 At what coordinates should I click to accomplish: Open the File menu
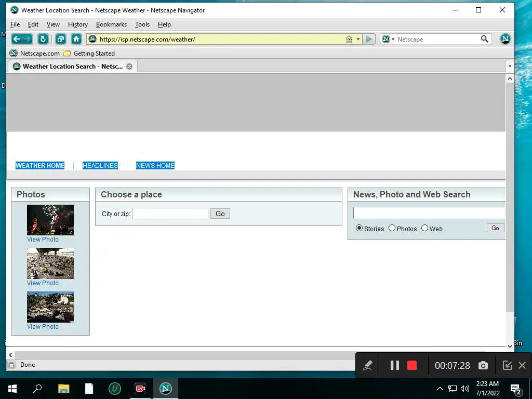(15, 24)
